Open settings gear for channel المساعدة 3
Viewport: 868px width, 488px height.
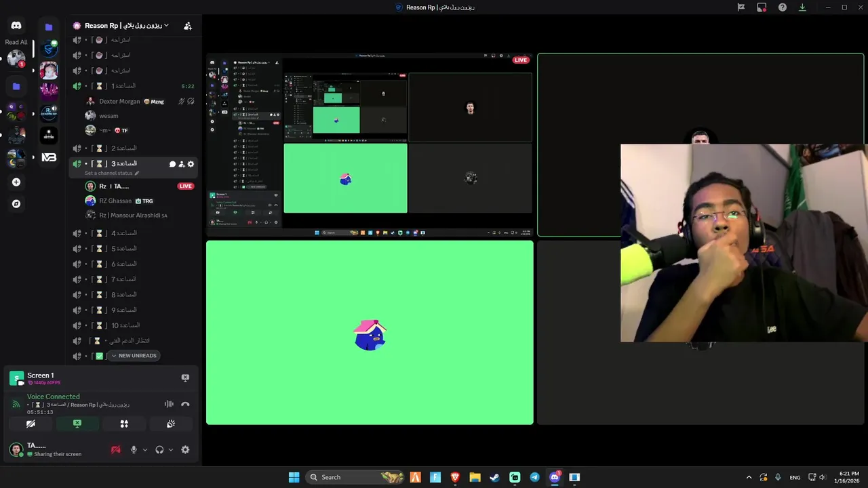(191, 164)
